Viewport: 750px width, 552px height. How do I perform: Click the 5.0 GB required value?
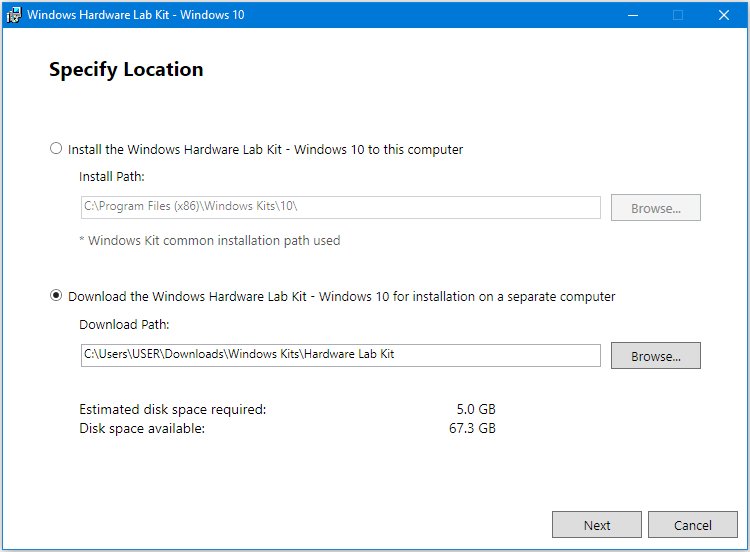point(476,409)
